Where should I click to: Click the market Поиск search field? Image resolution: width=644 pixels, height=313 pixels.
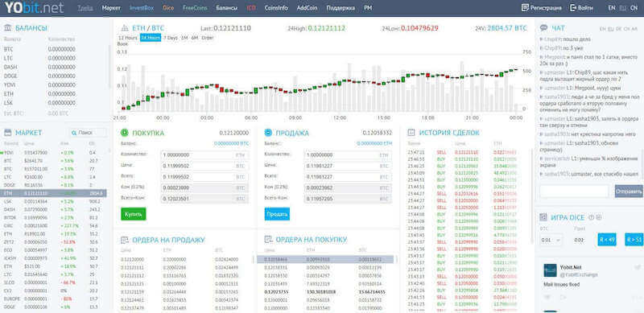pos(88,133)
